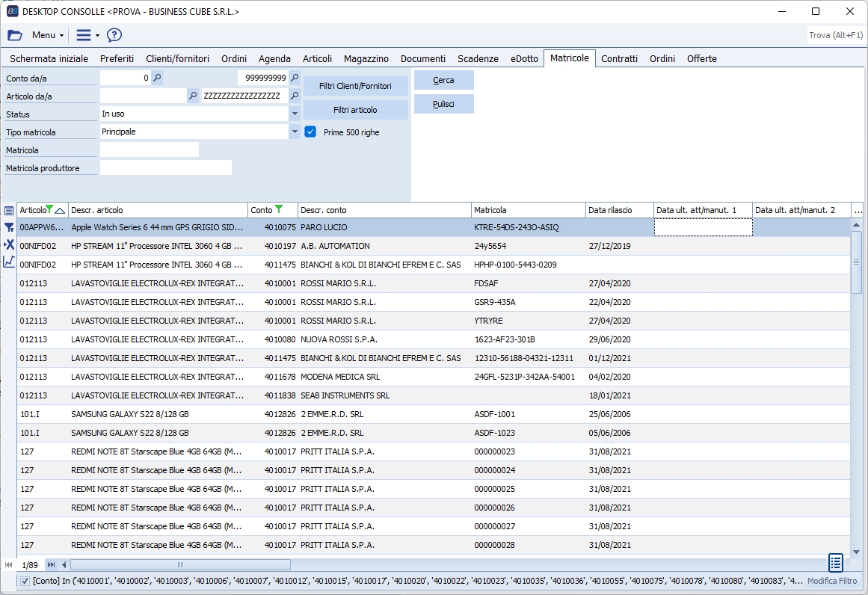868x595 pixels.
Task: Disable the Conto filter checkbox in the status bar
Action: [25, 581]
